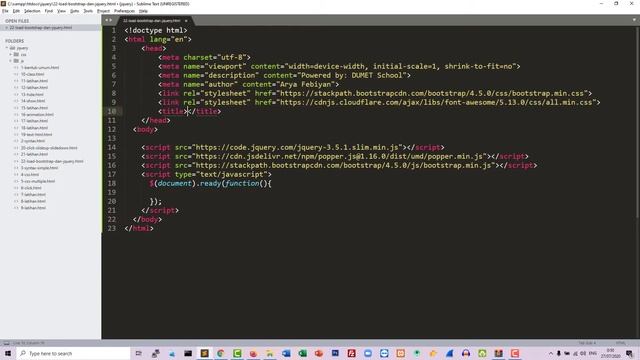Open 16-animation.html in sidebar
The image size is (640, 360).
click(x=37, y=114)
